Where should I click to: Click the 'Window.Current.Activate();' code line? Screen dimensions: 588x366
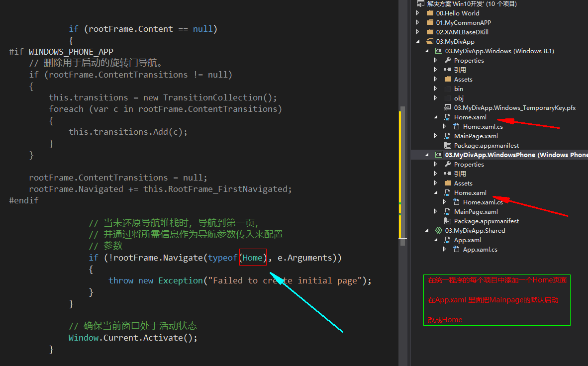click(133, 338)
